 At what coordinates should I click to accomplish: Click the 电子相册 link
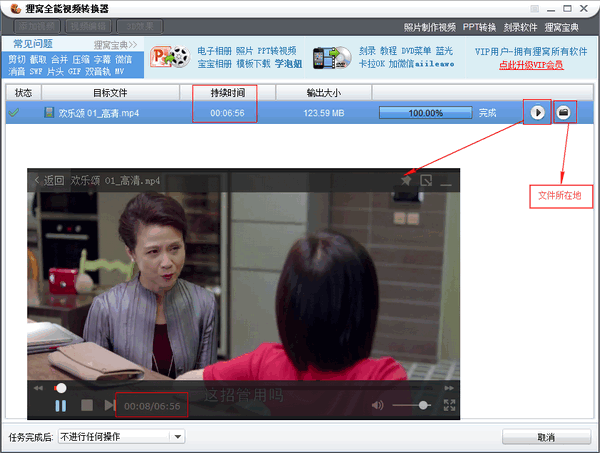(x=214, y=51)
